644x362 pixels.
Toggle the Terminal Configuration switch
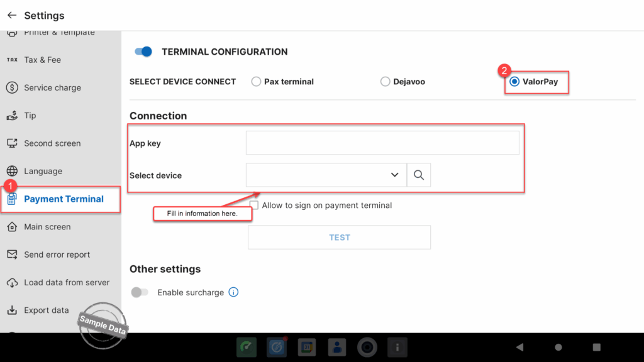(x=144, y=52)
